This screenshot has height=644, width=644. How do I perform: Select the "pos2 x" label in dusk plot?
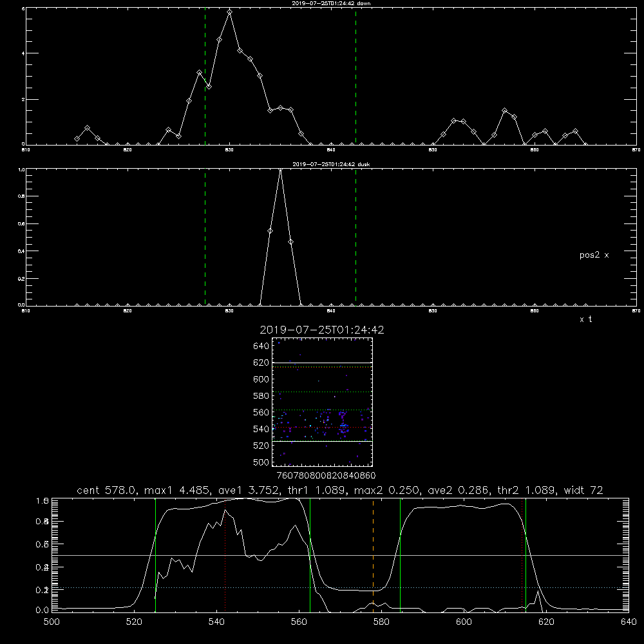tap(594, 255)
